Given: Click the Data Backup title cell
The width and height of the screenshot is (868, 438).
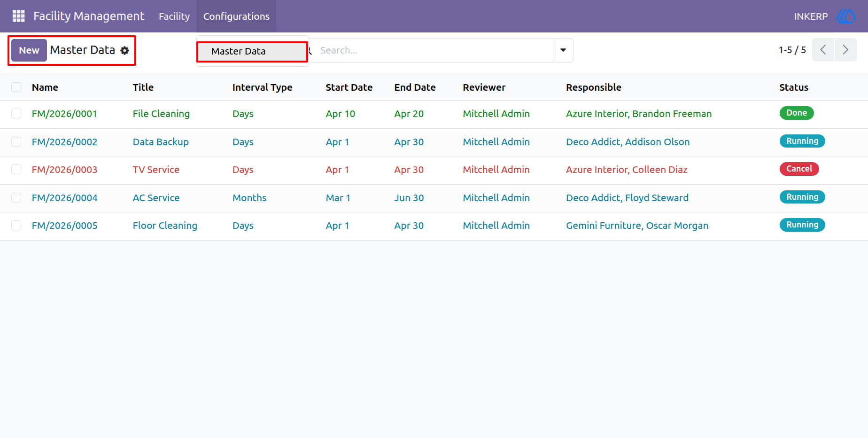Looking at the screenshot, I should tap(161, 142).
